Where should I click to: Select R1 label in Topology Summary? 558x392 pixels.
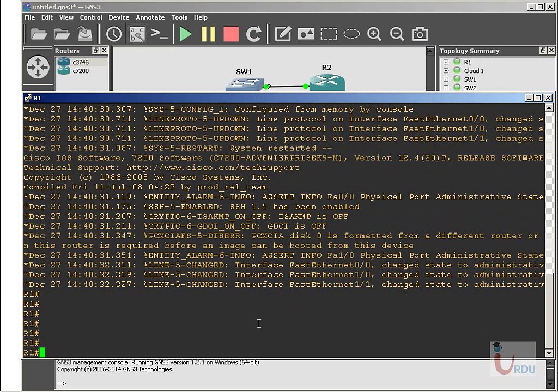[x=467, y=62]
